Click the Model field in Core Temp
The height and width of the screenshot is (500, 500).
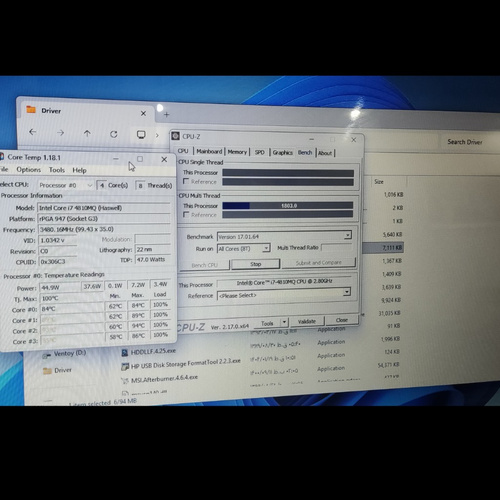(x=104, y=208)
